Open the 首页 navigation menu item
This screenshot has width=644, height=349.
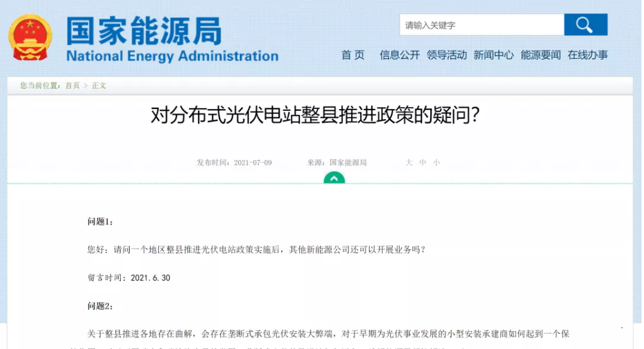click(x=353, y=55)
